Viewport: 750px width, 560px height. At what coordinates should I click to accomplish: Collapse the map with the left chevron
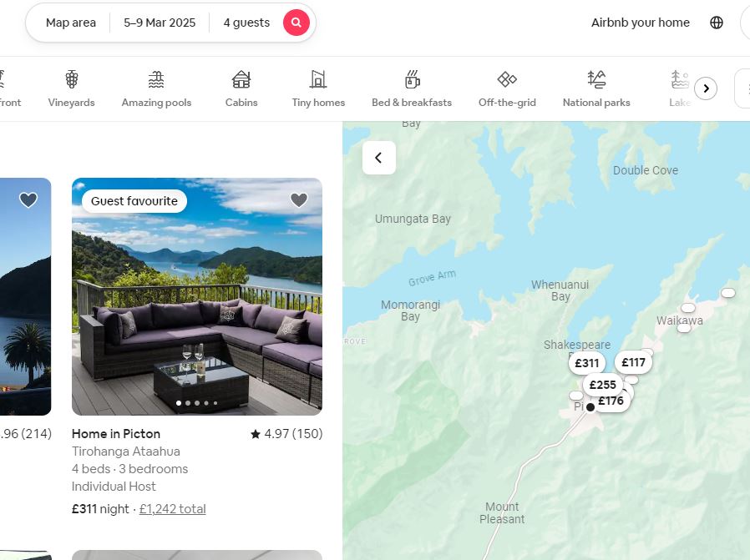click(379, 158)
